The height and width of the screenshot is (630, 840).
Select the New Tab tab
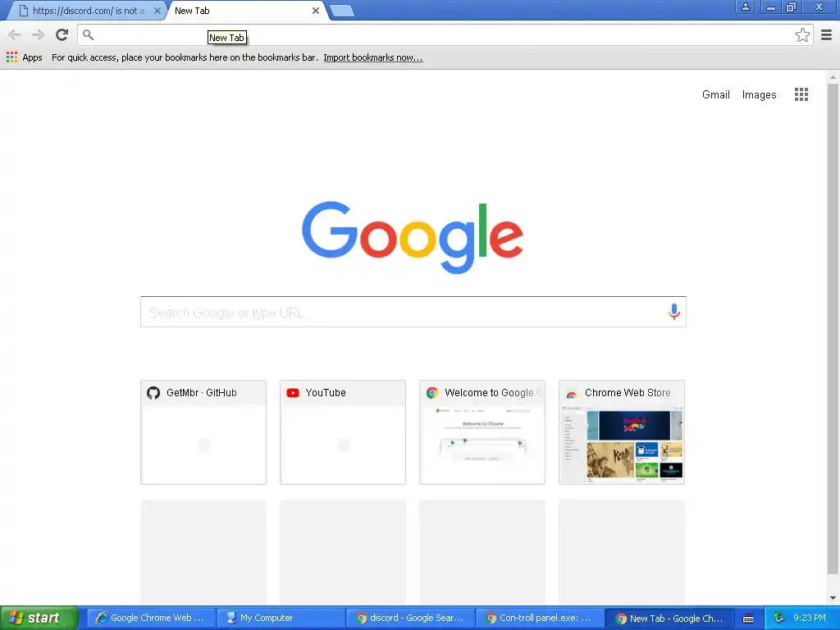pos(246,11)
